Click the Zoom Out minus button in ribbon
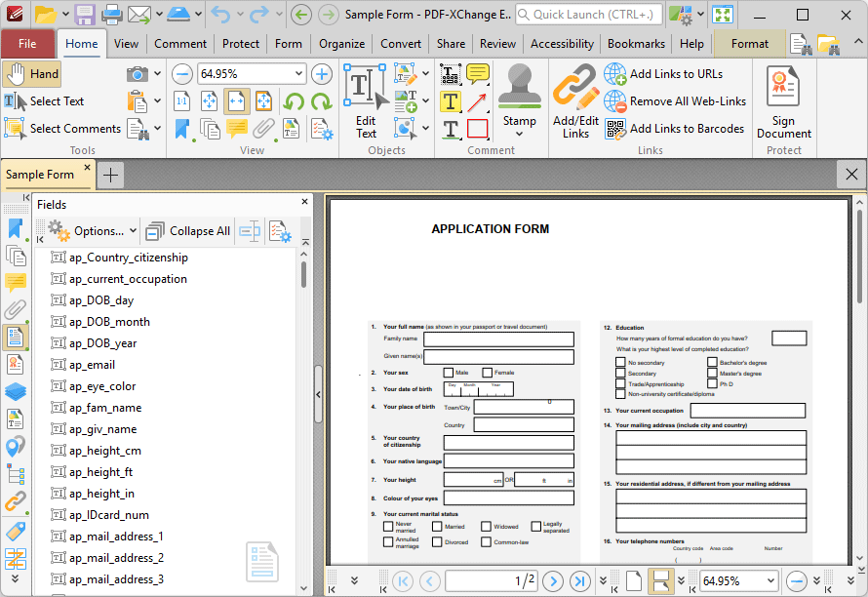868x597 pixels. point(181,74)
